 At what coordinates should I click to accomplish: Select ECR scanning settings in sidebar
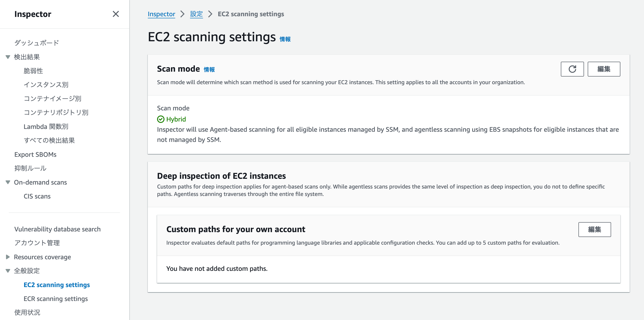click(x=56, y=298)
